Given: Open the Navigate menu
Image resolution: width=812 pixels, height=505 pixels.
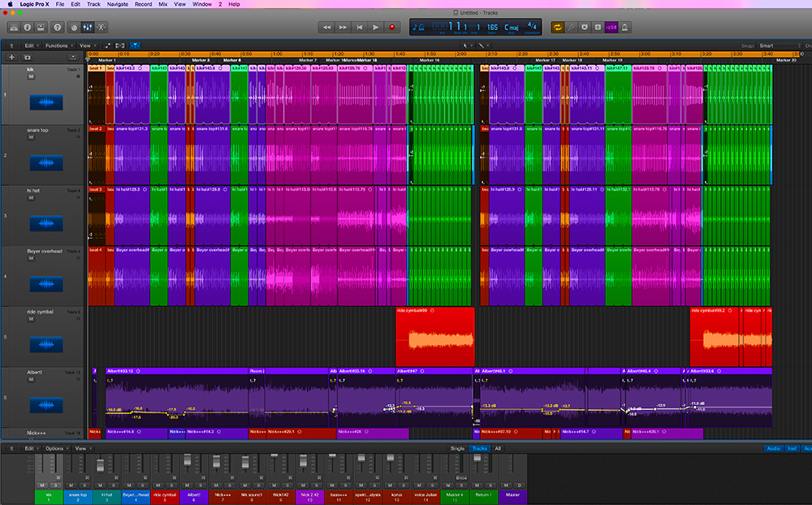Looking at the screenshot, I should (x=118, y=4).
